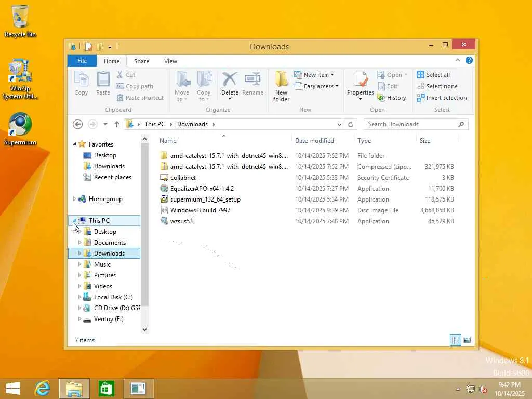Collapse the This PC tree node

click(74, 220)
